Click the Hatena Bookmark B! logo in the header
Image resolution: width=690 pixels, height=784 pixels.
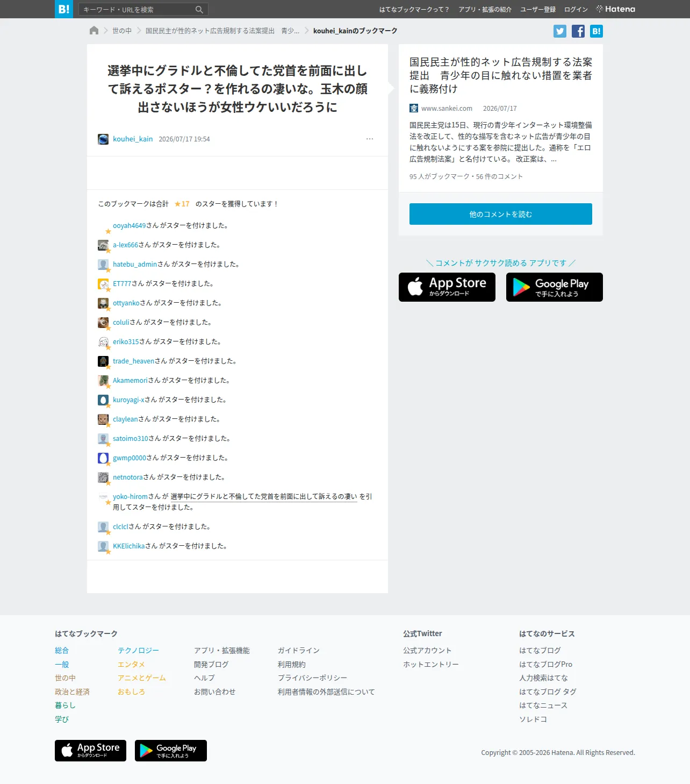pyautogui.click(x=64, y=9)
